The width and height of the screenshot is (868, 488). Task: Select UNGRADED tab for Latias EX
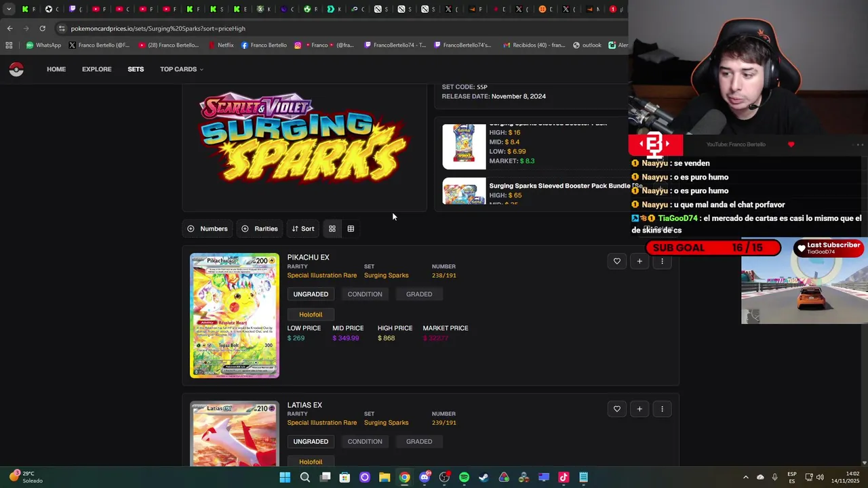point(311,441)
